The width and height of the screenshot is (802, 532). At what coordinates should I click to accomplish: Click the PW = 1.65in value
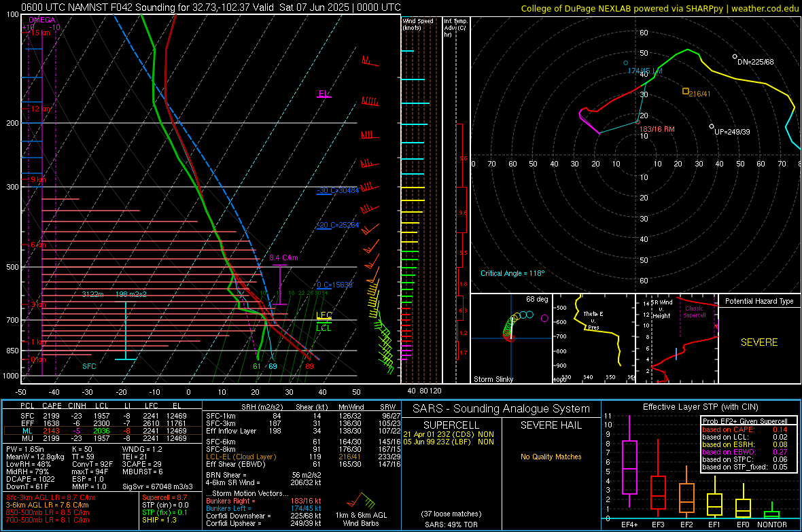point(25,449)
